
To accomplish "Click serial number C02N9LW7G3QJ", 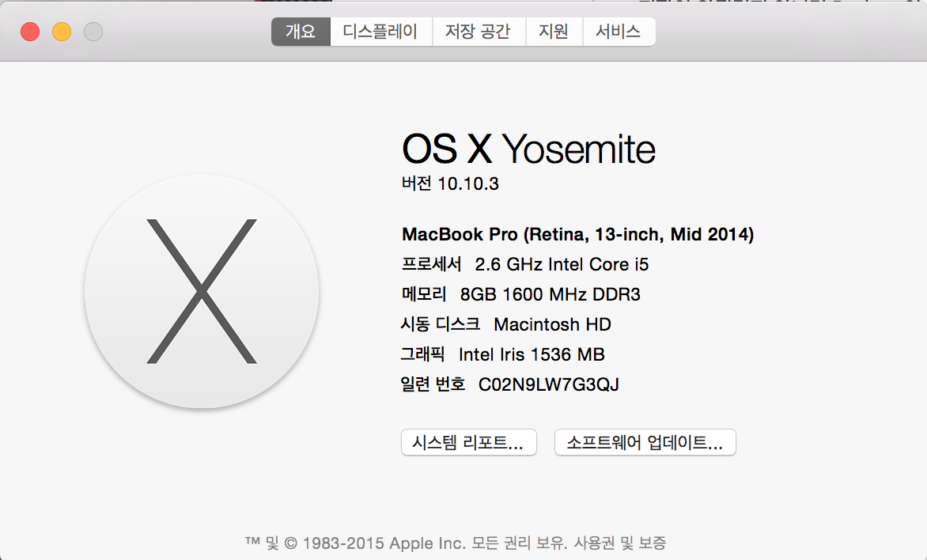I will (548, 384).
